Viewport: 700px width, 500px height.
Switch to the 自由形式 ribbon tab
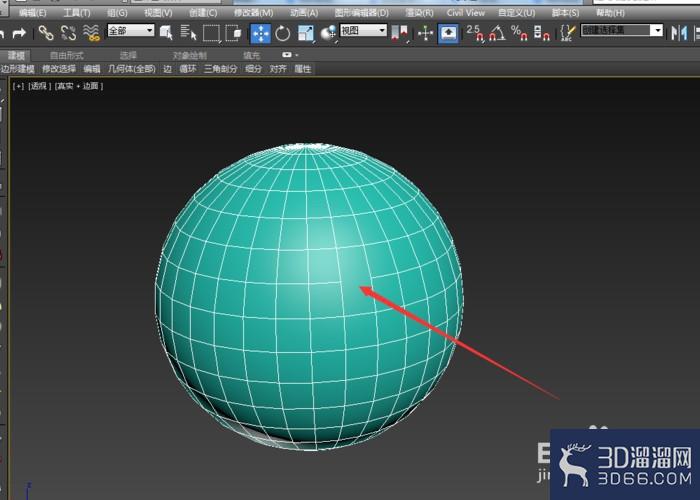click(67, 55)
